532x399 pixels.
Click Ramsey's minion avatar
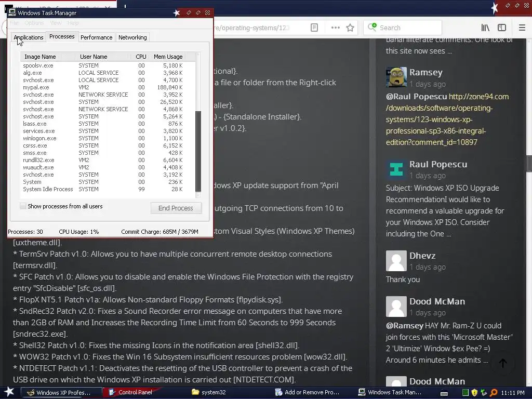point(396,77)
